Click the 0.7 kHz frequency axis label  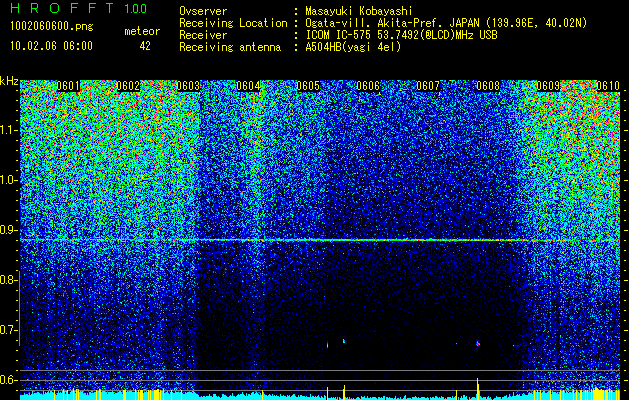(9, 330)
